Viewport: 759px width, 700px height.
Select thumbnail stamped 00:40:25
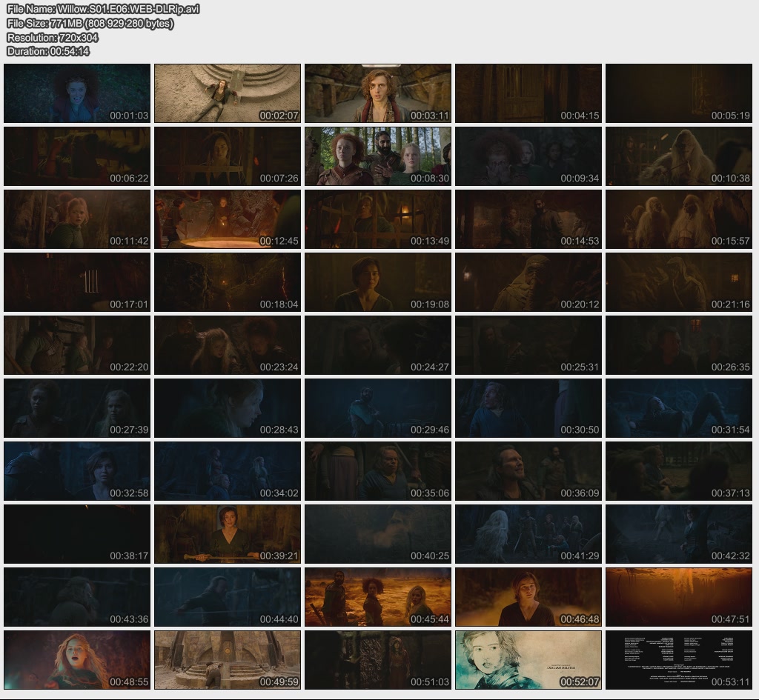[378, 534]
